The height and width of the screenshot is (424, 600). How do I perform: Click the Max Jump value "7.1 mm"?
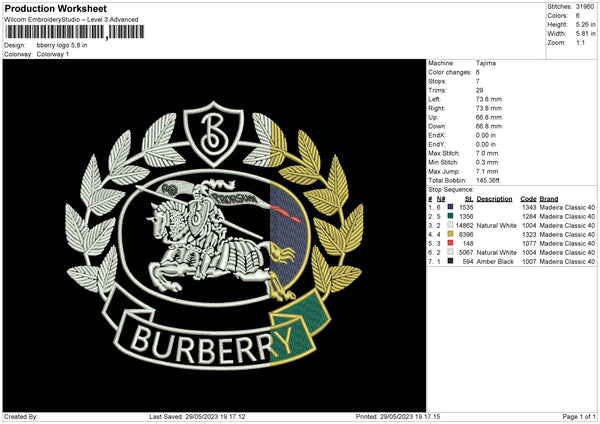click(x=487, y=171)
